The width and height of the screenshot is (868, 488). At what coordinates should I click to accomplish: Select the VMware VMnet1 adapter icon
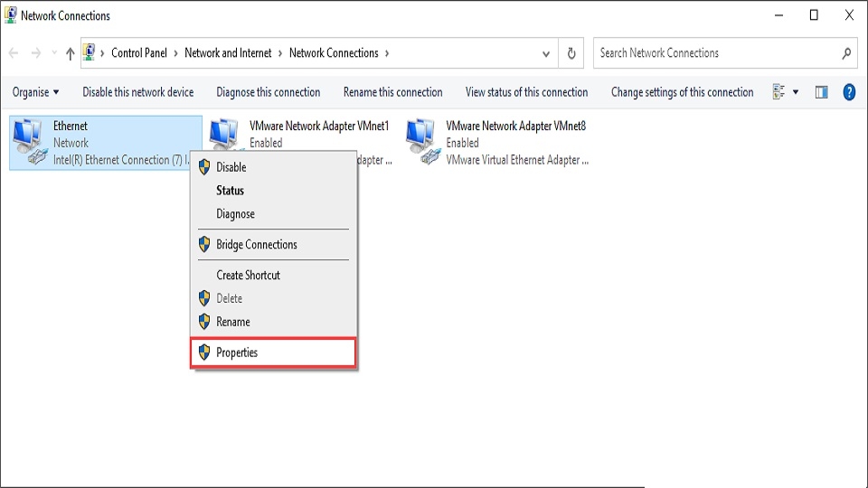coord(224,134)
